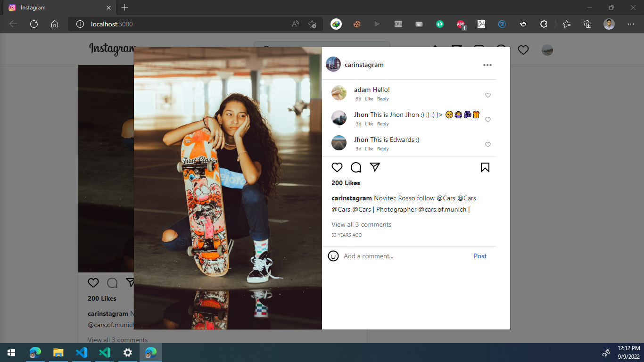Click the comment icon on the background feed post
Viewport: 644px width, 362px height.
(x=112, y=283)
